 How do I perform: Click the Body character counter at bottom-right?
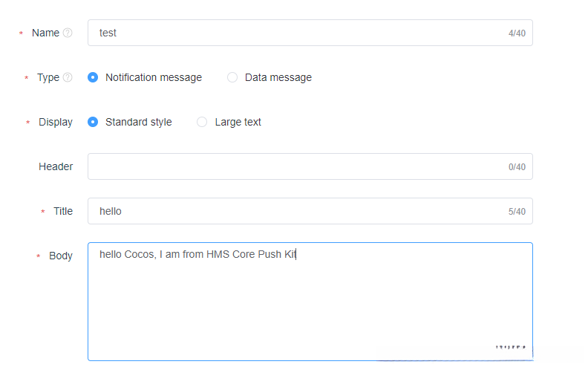511,347
